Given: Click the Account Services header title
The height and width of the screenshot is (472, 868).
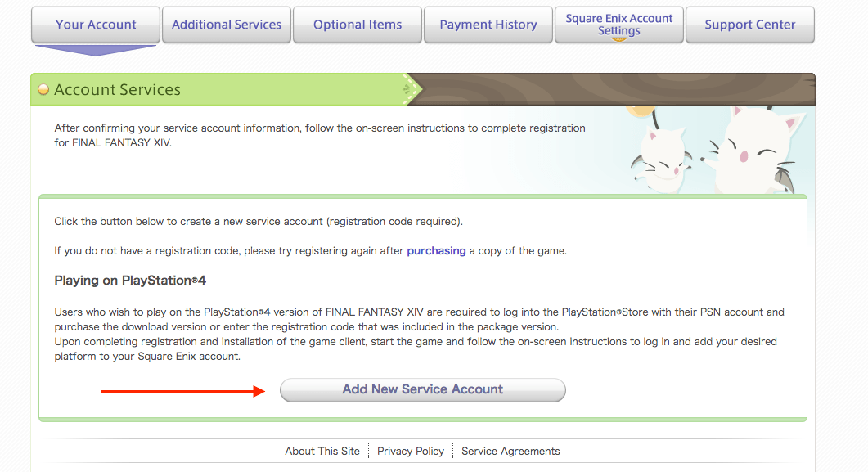Looking at the screenshot, I should [x=117, y=90].
